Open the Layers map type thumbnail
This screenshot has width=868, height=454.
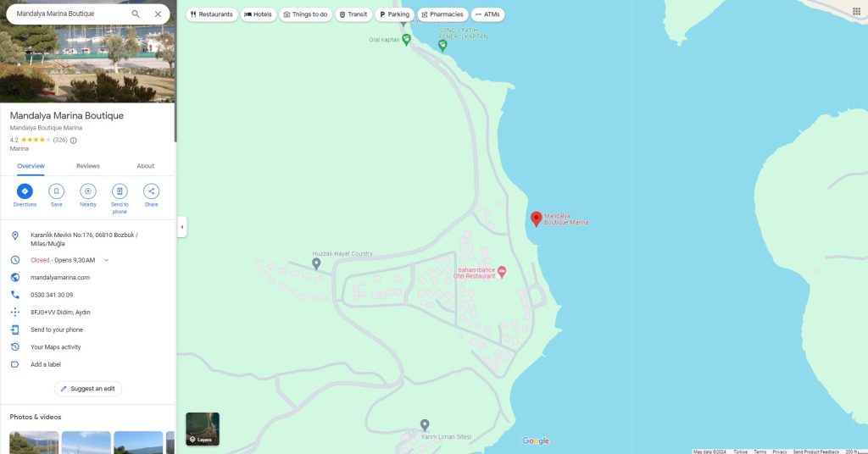click(x=203, y=429)
